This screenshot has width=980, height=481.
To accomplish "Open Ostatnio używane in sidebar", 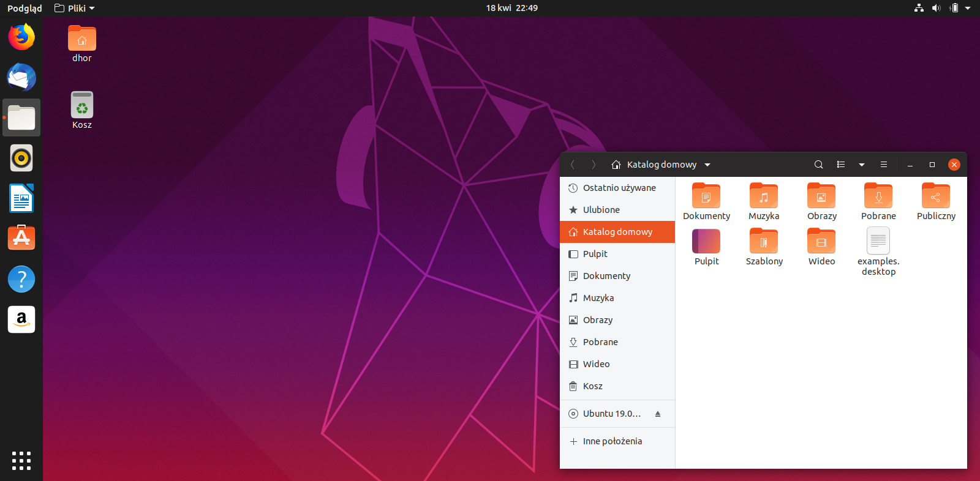I will click(617, 188).
